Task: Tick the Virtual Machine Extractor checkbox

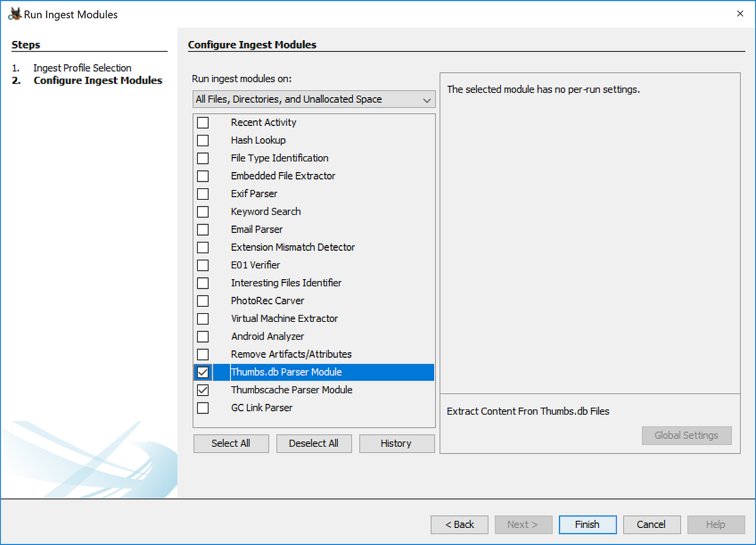Action: pyautogui.click(x=203, y=319)
